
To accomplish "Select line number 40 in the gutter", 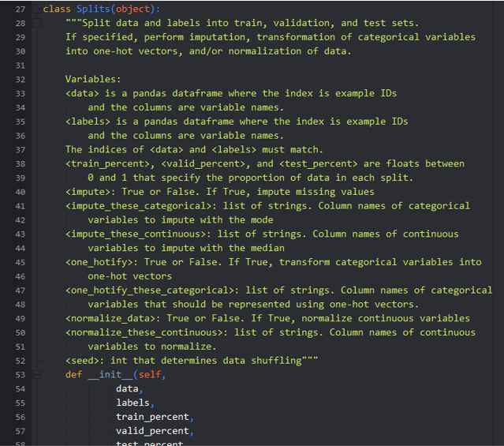I will [x=21, y=192].
